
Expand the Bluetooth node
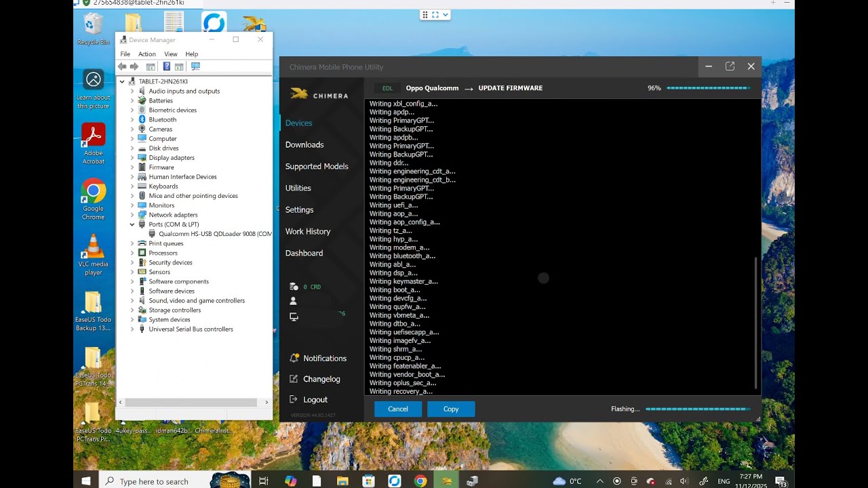[x=132, y=119]
